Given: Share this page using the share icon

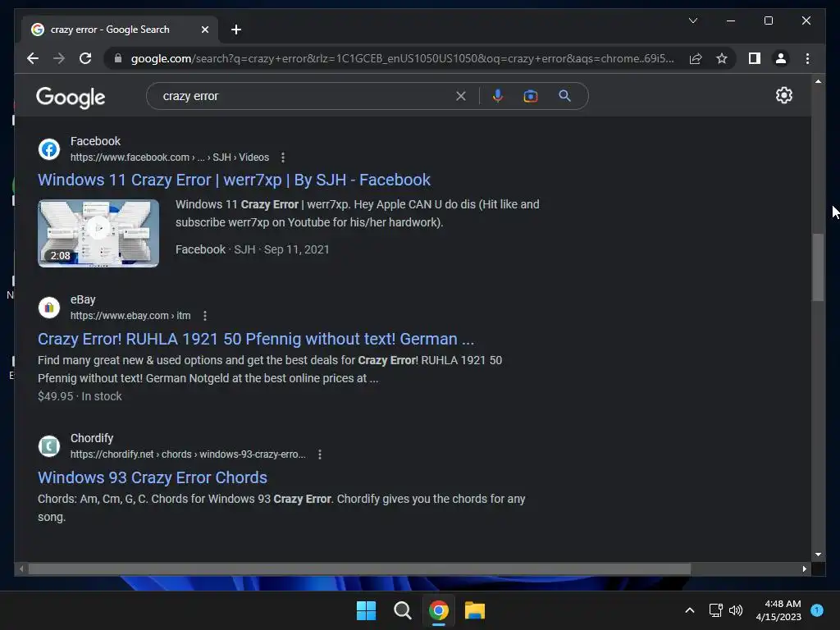Looking at the screenshot, I should tap(696, 58).
